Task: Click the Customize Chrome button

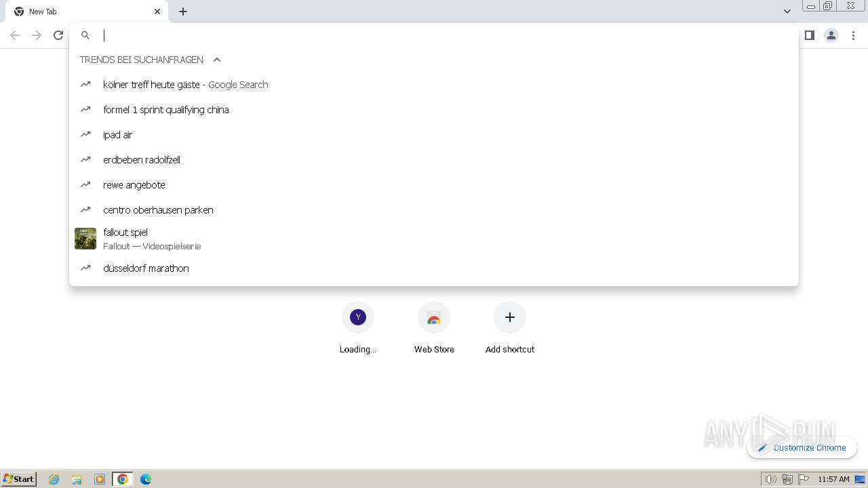Action: pos(802,448)
